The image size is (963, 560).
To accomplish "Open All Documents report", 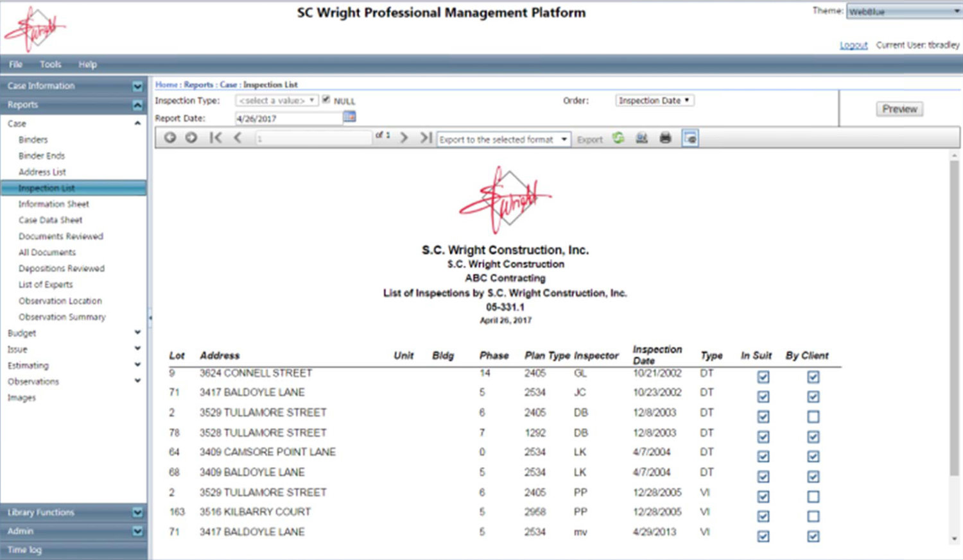I will [x=48, y=252].
